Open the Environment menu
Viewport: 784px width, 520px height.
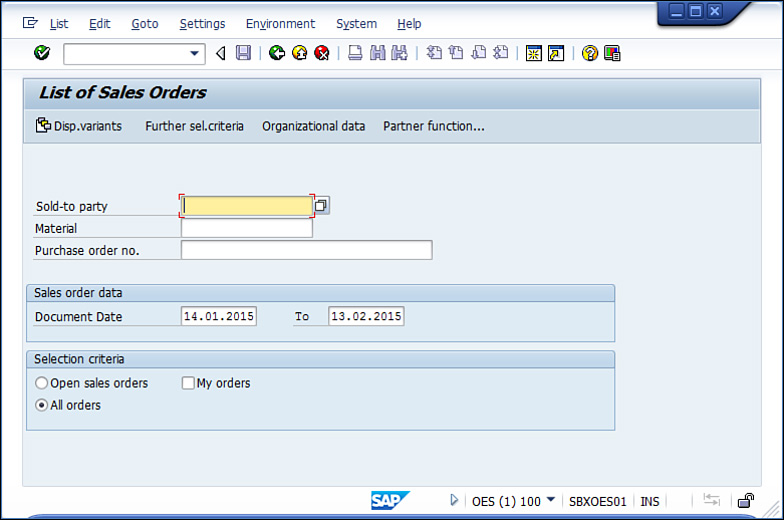click(x=280, y=24)
